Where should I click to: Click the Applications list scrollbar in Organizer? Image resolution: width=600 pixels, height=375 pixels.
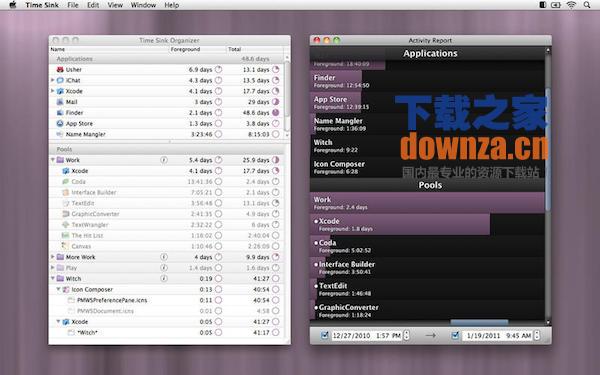tap(287, 90)
